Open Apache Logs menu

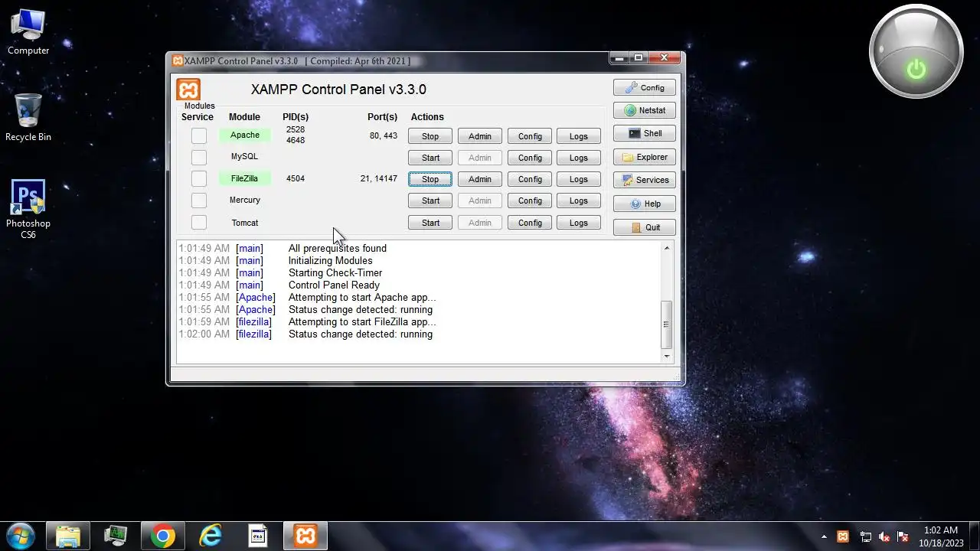coord(579,136)
